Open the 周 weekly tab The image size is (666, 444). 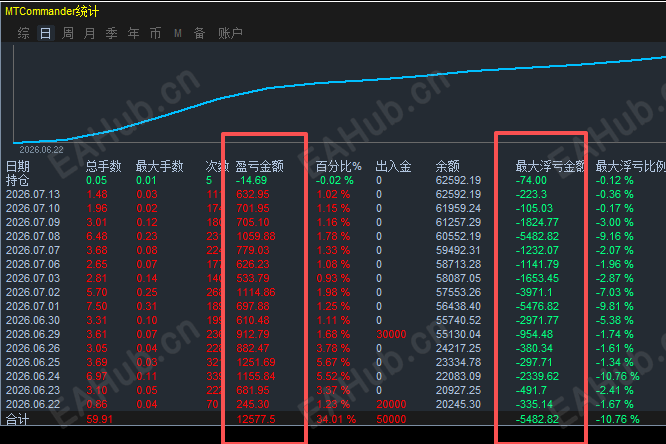click(68, 33)
